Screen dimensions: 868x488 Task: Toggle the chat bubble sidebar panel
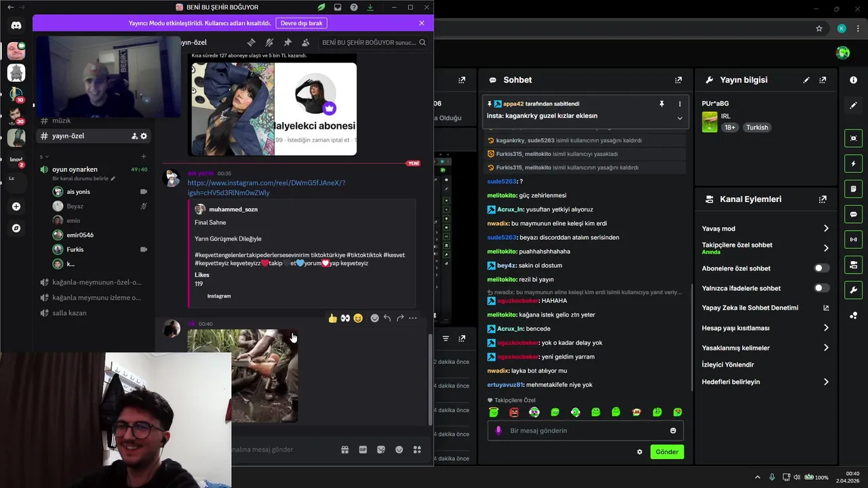tap(854, 214)
